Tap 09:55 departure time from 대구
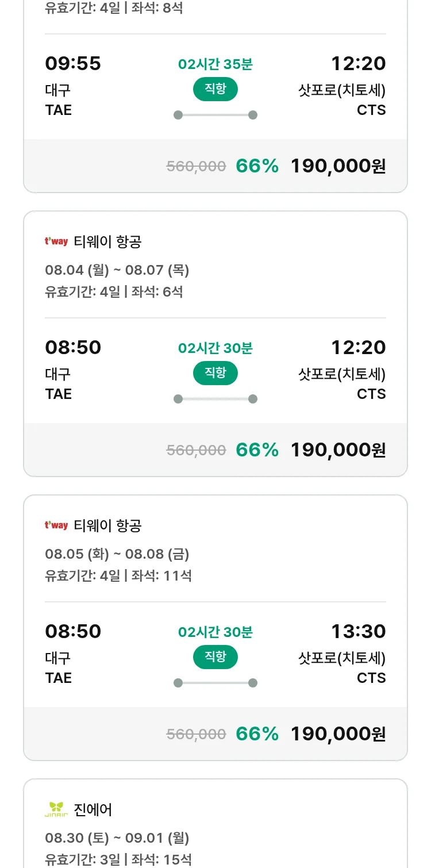 pos(73,64)
